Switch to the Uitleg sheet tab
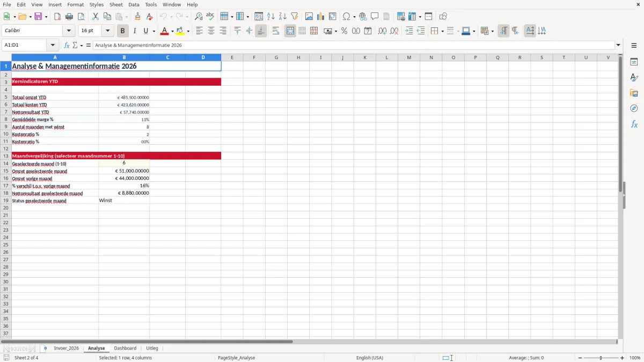 coord(152,348)
